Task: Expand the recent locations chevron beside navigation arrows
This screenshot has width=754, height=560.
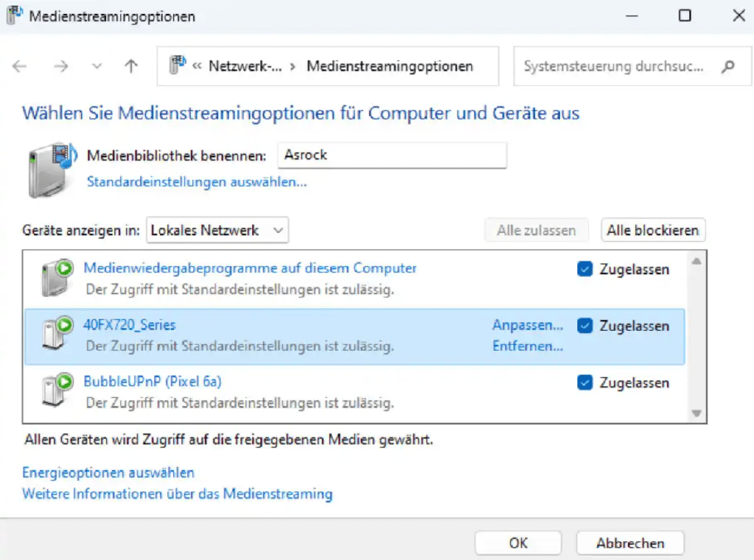Action: tap(96, 66)
